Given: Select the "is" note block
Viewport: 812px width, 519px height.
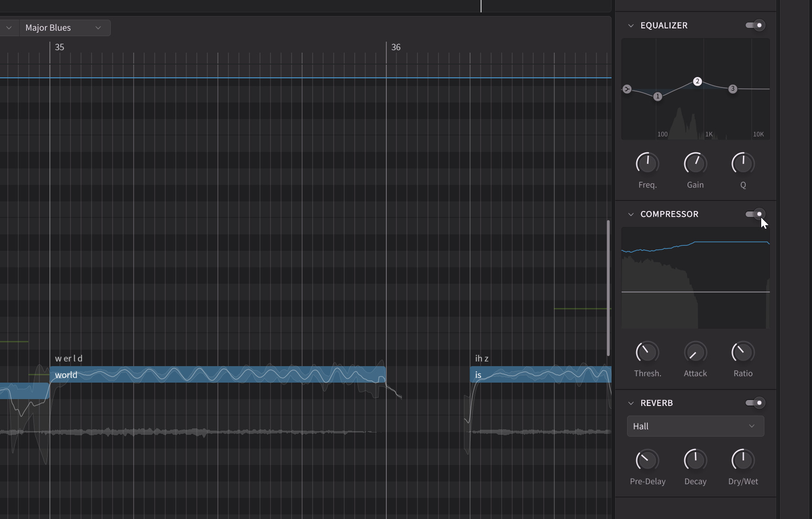Looking at the screenshot, I should (540, 375).
